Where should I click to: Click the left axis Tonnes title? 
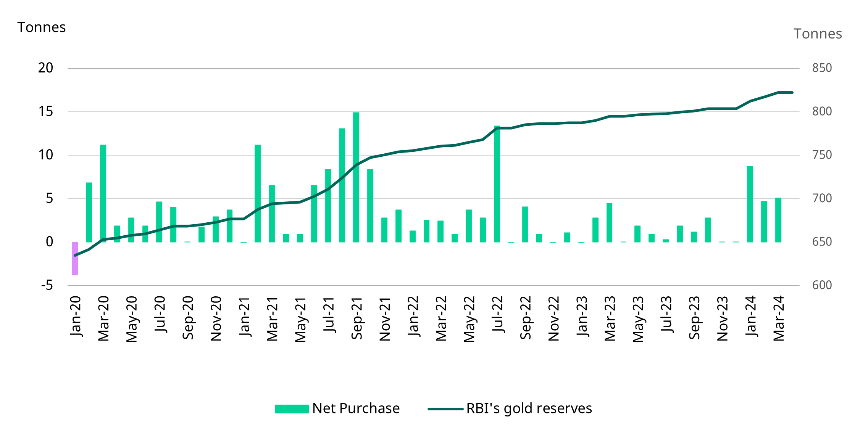click(42, 27)
